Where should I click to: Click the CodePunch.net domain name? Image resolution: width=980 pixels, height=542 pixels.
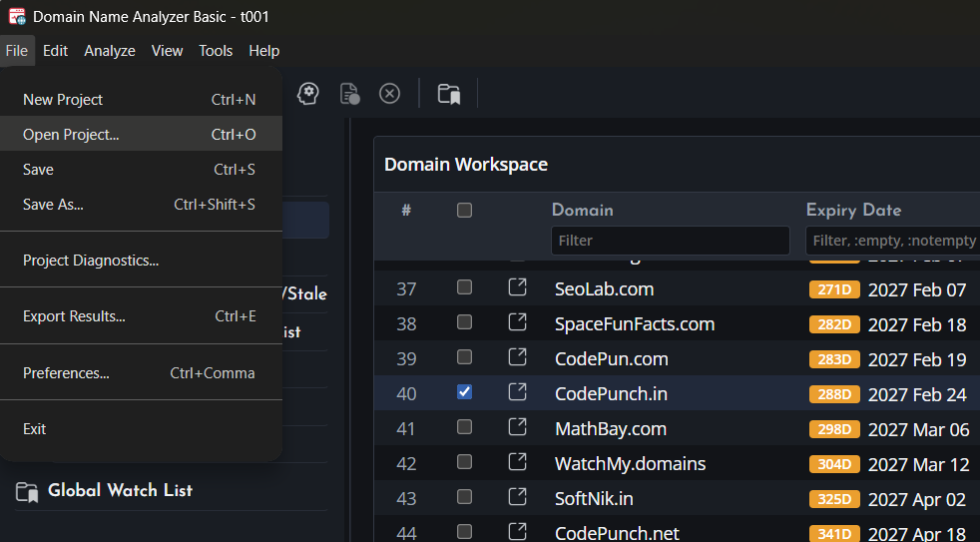617,533
